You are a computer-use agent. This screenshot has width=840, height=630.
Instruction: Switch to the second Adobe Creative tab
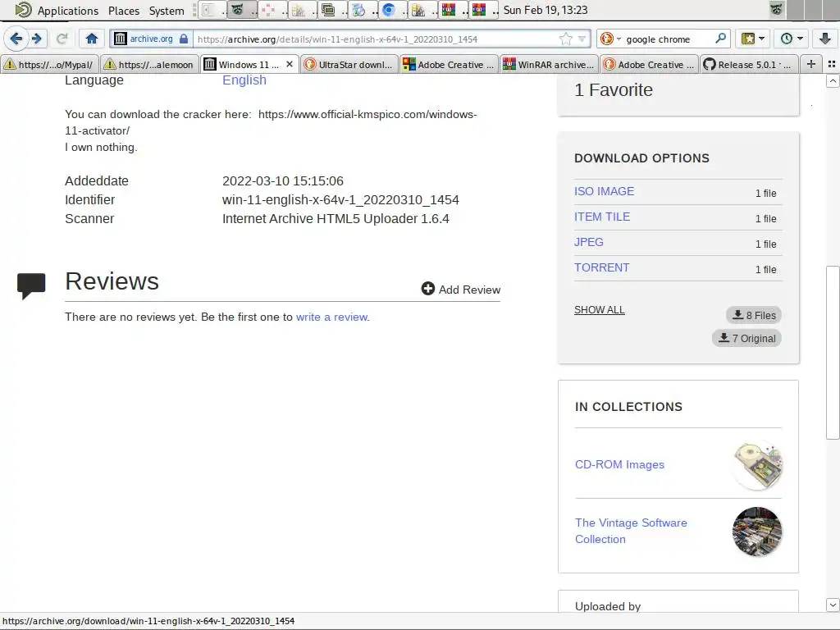coord(650,64)
